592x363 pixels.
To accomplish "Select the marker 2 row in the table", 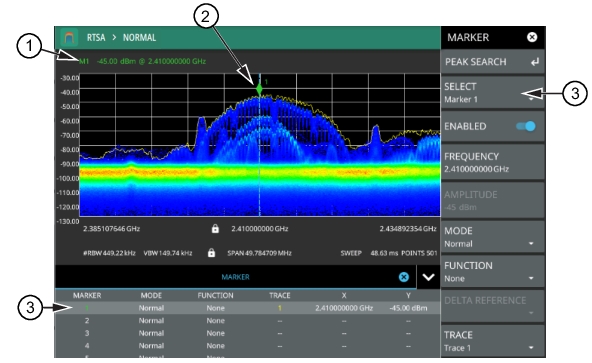I will point(248,321).
